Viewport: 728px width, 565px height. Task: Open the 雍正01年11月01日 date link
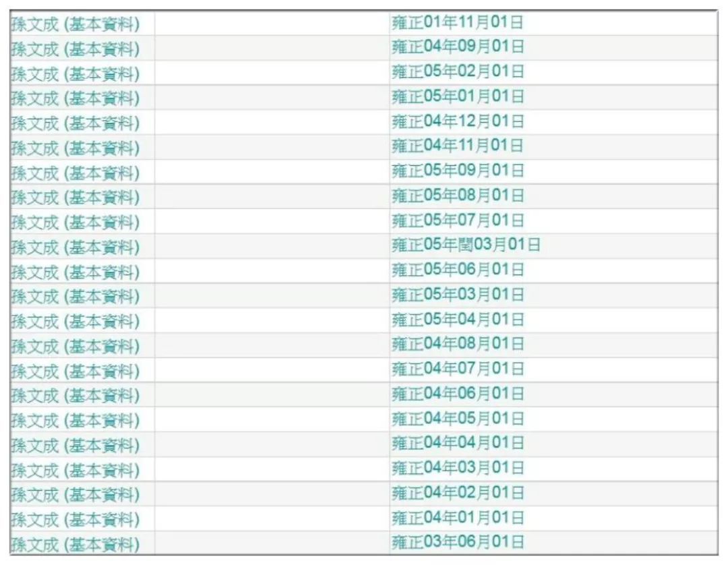pyautogui.click(x=458, y=24)
